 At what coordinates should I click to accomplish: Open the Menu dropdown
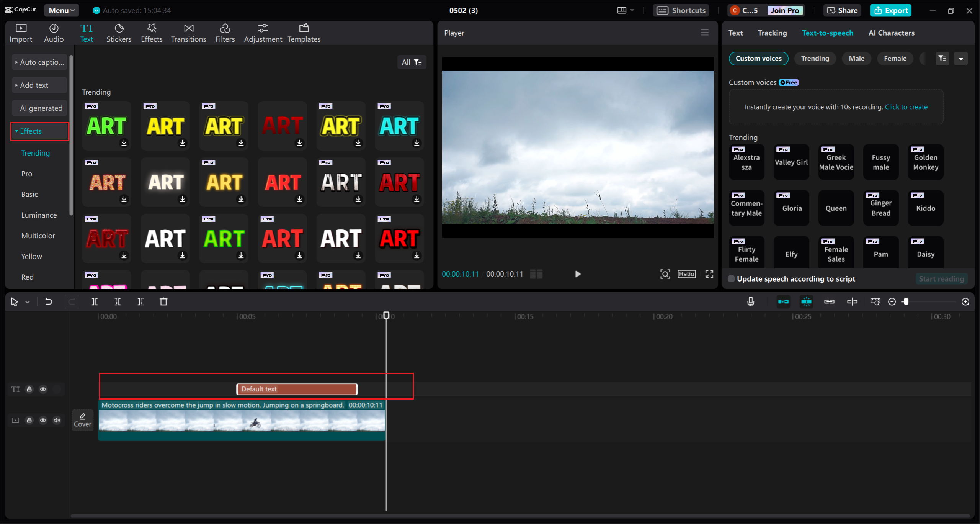click(61, 10)
